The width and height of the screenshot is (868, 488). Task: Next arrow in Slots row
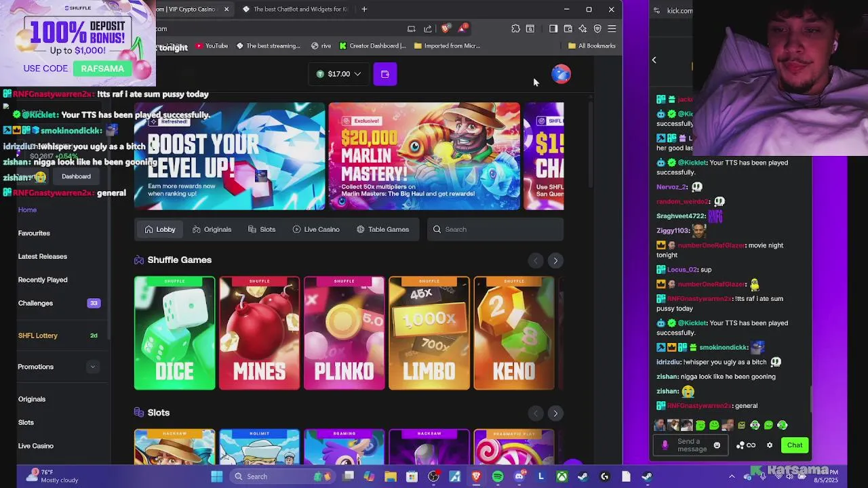coord(555,413)
